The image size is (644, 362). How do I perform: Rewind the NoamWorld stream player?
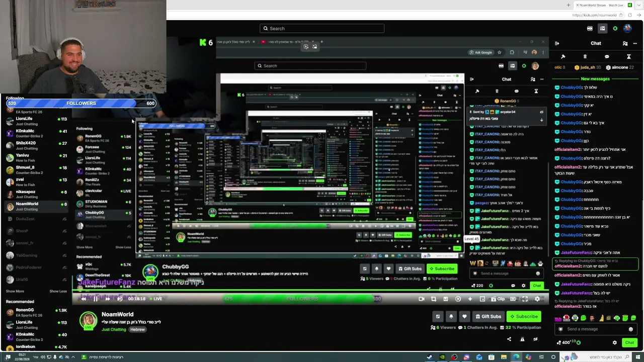point(84,299)
